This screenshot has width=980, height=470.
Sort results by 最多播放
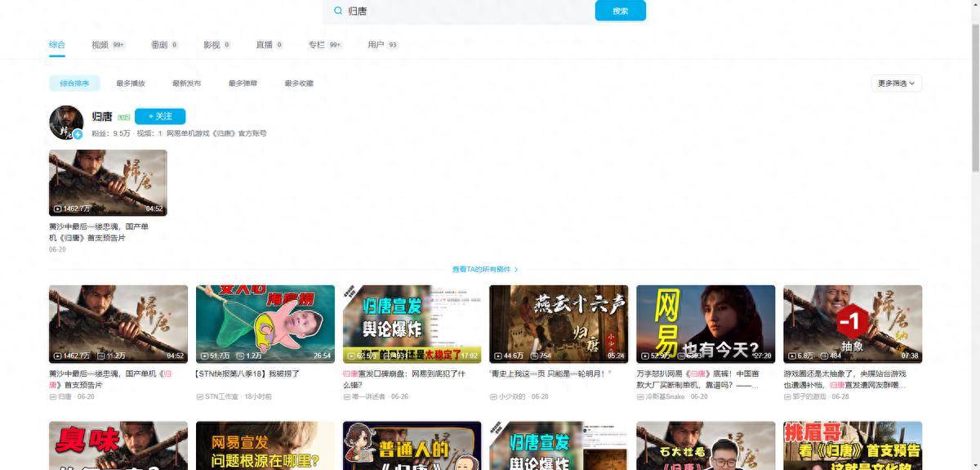click(131, 83)
